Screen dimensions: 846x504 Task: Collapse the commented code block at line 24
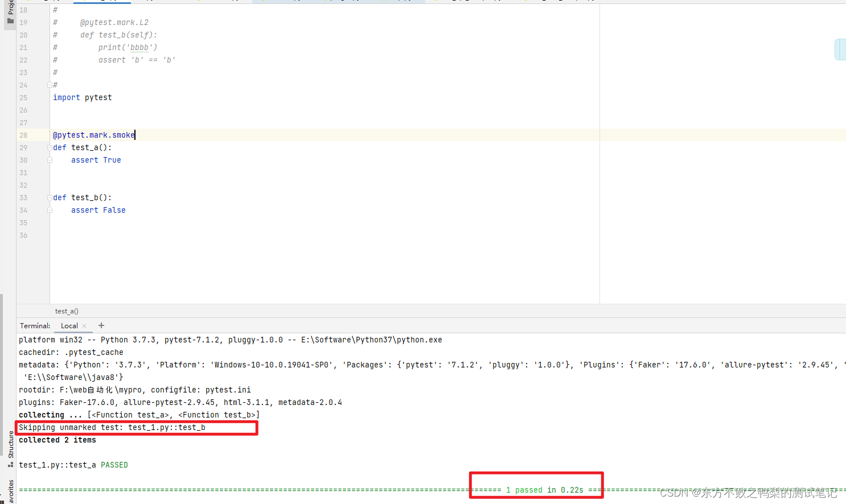pos(49,85)
